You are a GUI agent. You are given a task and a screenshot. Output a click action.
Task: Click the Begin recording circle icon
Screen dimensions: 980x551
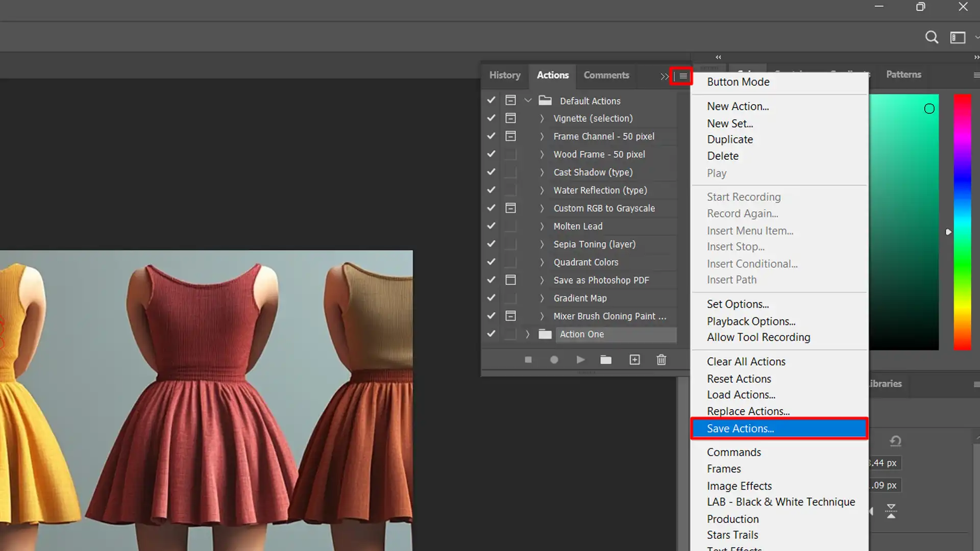554,360
